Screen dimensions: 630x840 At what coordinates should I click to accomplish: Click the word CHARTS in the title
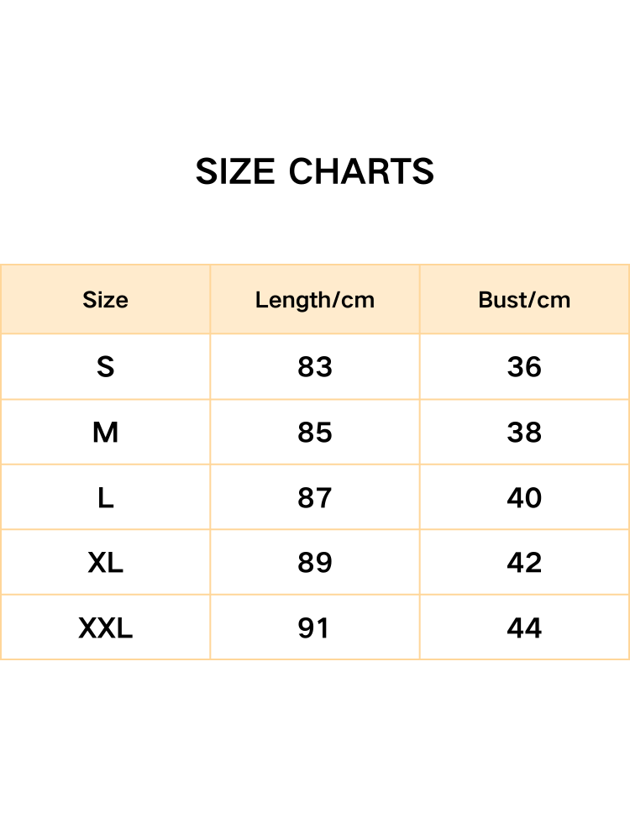click(x=361, y=172)
